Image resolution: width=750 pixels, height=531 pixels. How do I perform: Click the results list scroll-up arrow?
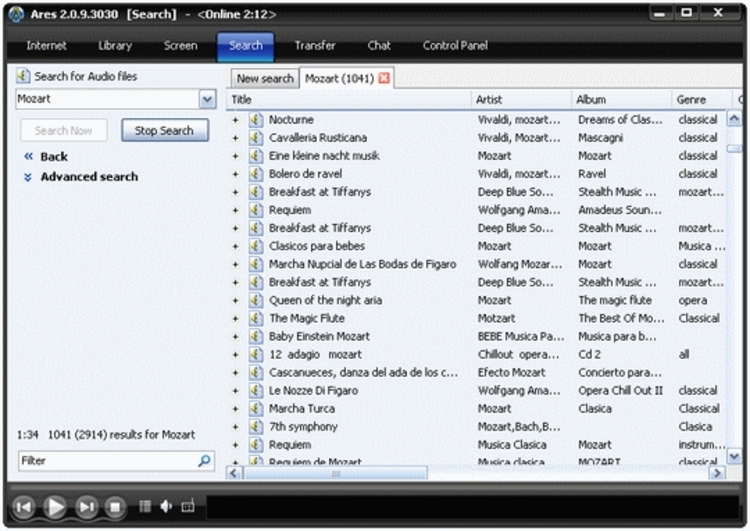pos(734,118)
